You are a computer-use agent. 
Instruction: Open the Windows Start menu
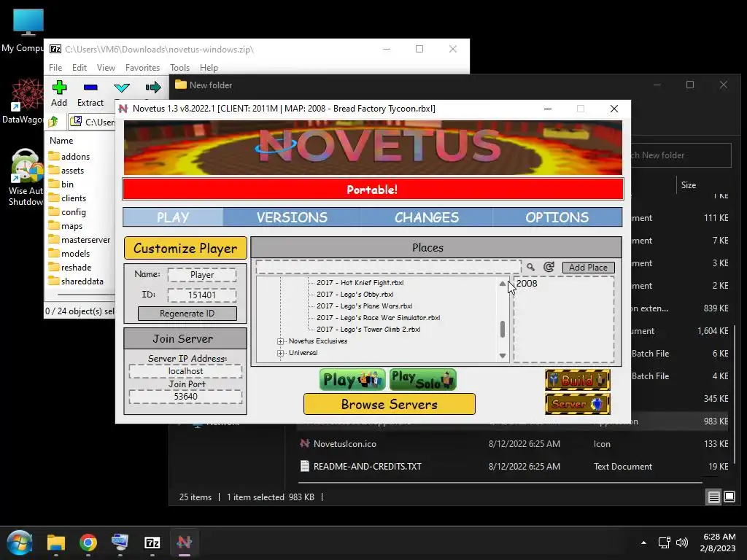[x=20, y=542]
